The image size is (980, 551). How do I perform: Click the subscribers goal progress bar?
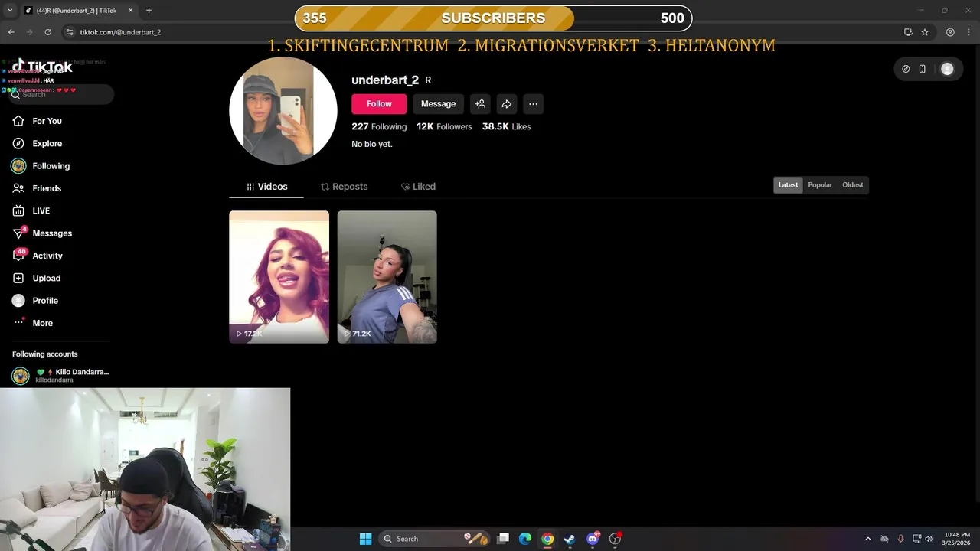(493, 18)
